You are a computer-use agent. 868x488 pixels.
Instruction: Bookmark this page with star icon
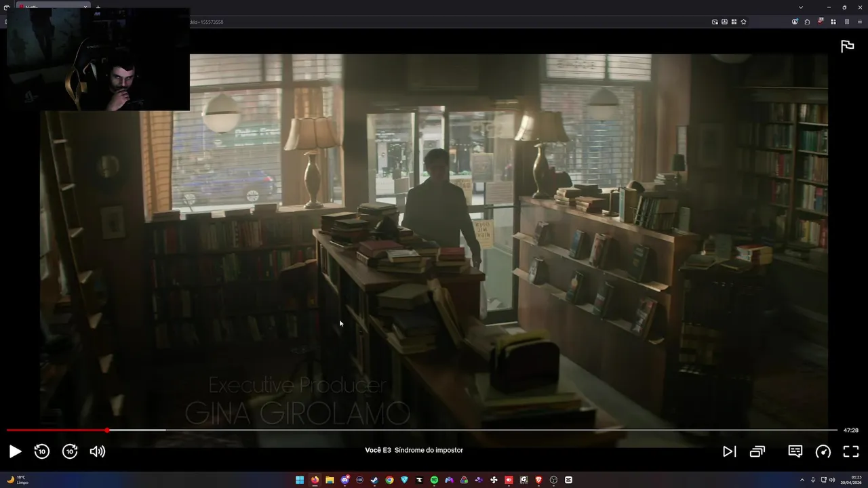coord(743,22)
